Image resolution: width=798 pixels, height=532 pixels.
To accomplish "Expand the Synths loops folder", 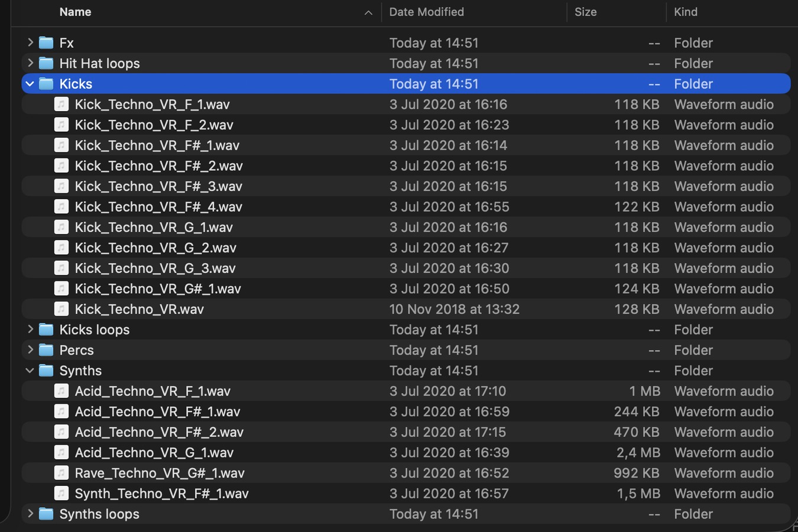I will tap(30, 514).
